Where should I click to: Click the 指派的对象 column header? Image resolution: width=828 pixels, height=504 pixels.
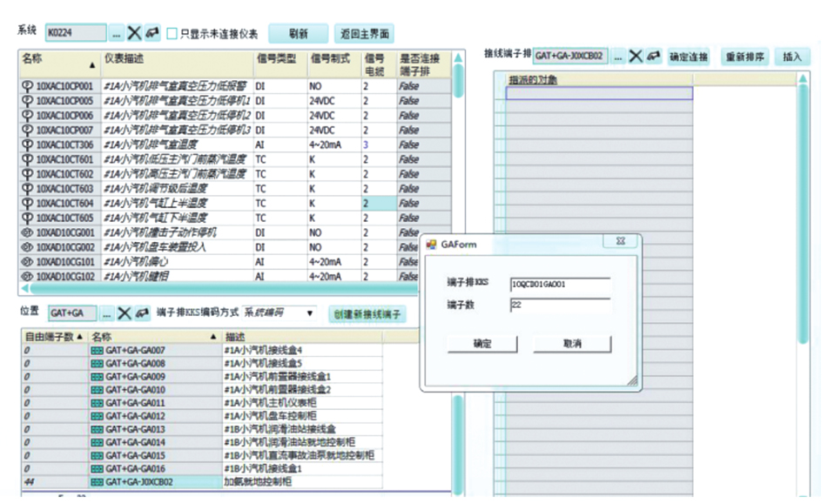(x=599, y=80)
